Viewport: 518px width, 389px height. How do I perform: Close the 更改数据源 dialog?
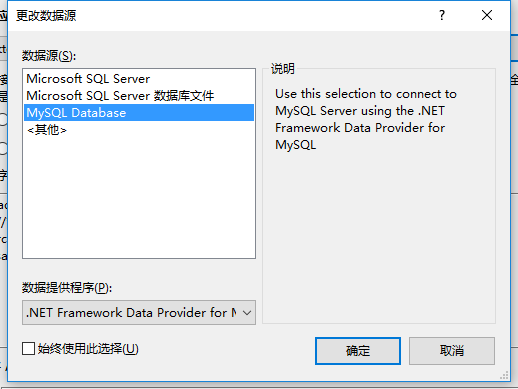click(487, 15)
